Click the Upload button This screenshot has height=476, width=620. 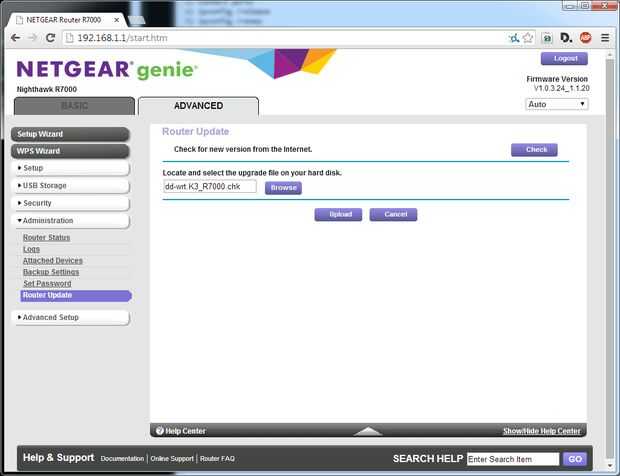[x=338, y=214]
